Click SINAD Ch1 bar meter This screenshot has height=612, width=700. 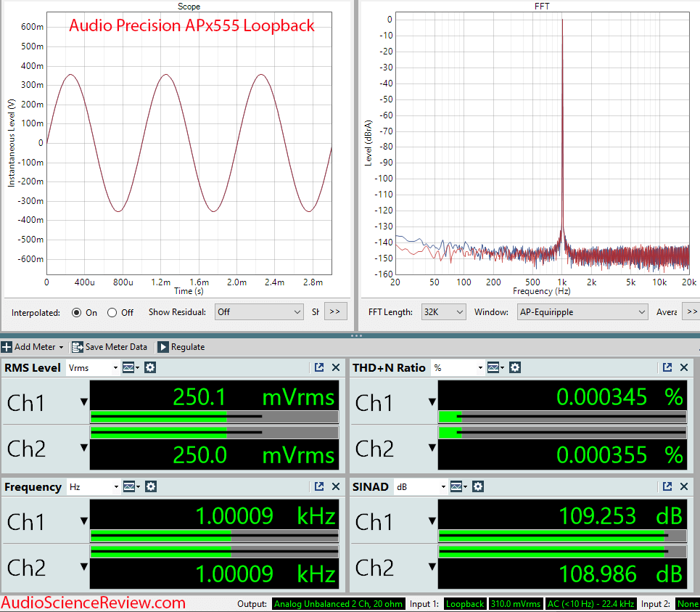pyautogui.click(x=562, y=536)
